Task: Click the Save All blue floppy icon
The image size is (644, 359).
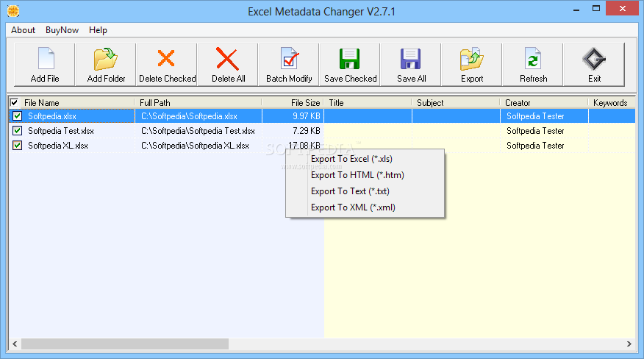Action: click(410, 59)
